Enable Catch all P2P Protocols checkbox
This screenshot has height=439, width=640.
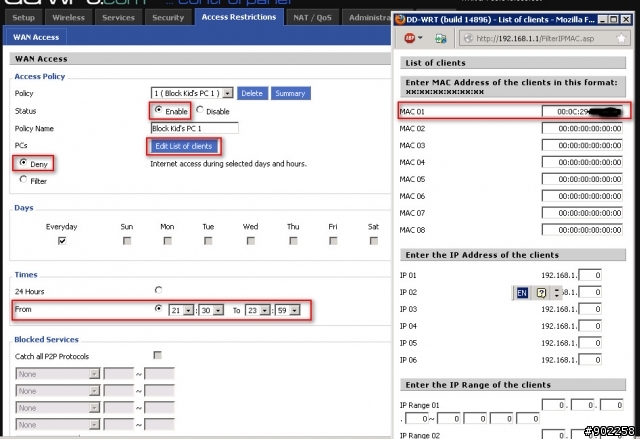click(x=157, y=355)
